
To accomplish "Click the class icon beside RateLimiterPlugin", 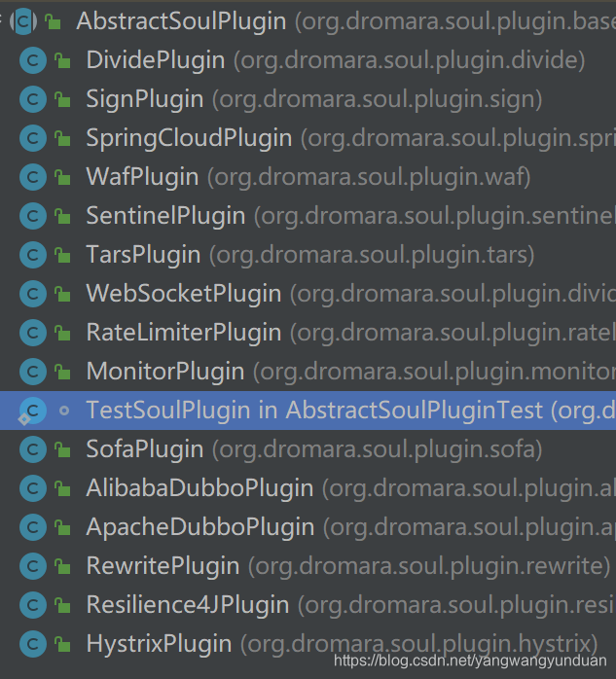I will tap(33, 333).
